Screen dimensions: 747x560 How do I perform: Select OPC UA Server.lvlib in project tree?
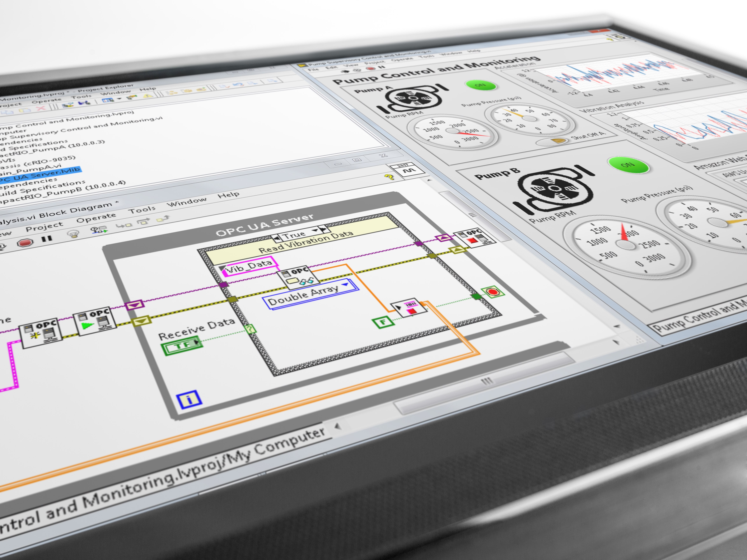click(41, 175)
